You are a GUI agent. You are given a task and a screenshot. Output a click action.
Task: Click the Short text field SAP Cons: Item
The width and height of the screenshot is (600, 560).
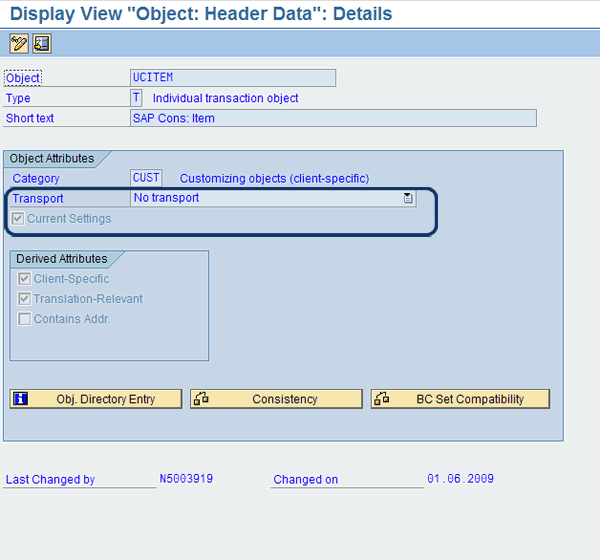coord(333,118)
